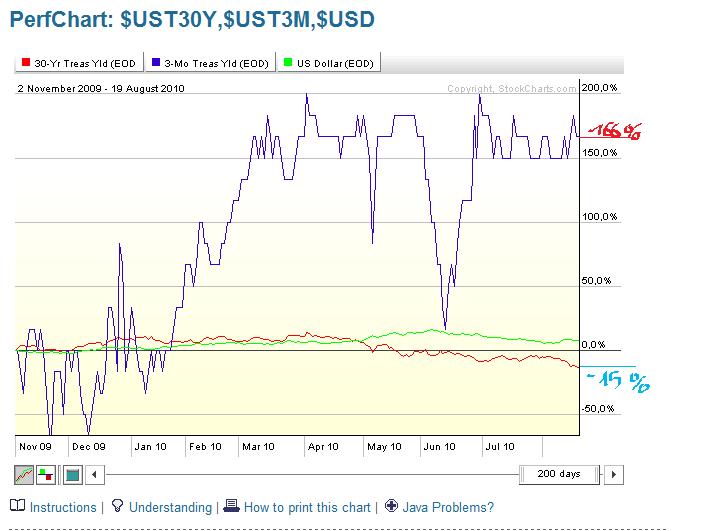
Task: Switch to histogram bar chart mode icon
Action: click(x=47, y=474)
